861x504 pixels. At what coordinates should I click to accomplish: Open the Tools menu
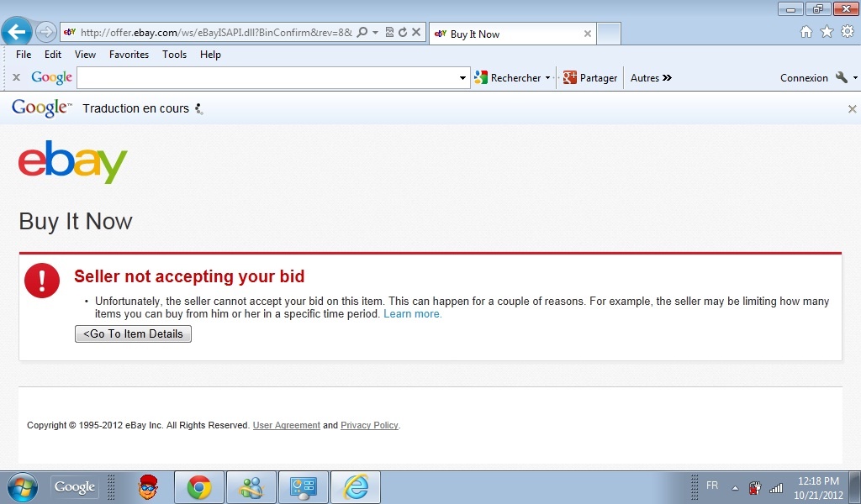174,55
